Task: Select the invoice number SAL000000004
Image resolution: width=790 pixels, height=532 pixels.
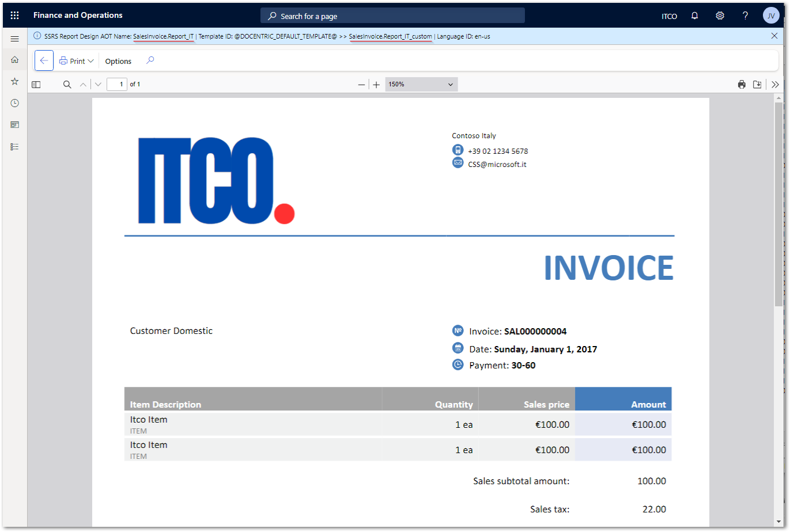Action: tap(535, 331)
